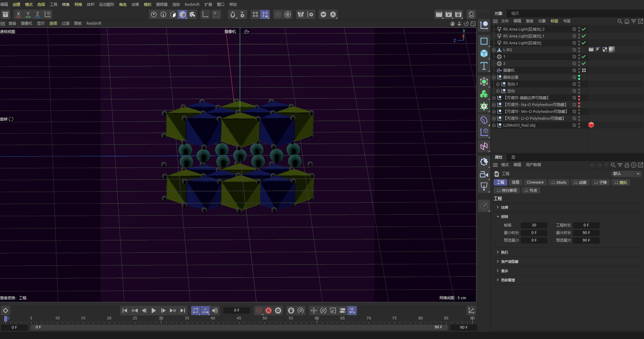This screenshot has width=644, height=339.
Task: Select the 信息 attribute tab button
Action: tap(515, 182)
